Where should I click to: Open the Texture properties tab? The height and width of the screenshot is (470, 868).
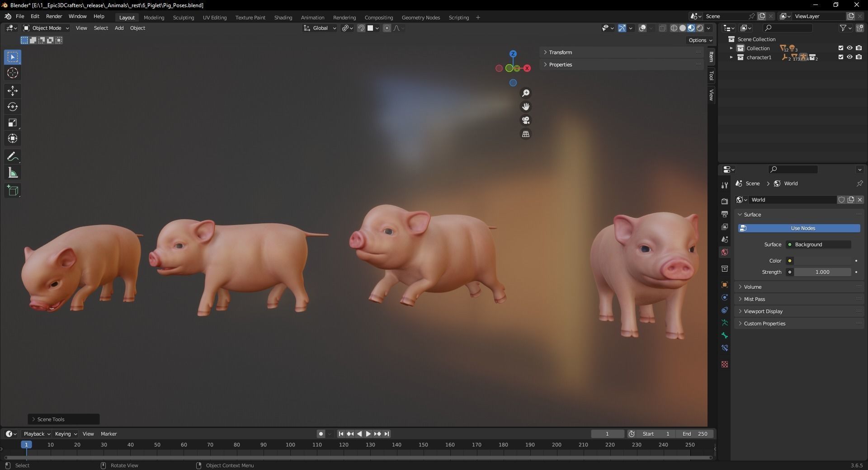click(x=725, y=364)
